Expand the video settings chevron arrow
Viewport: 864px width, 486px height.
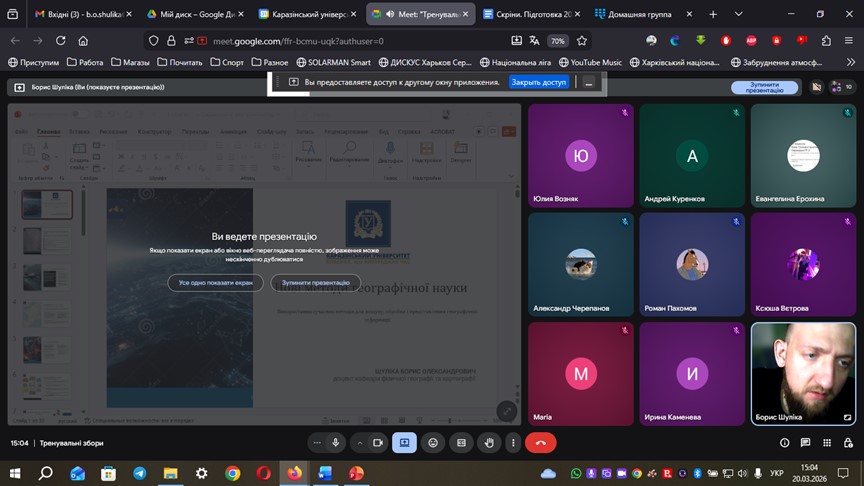(x=360, y=442)
